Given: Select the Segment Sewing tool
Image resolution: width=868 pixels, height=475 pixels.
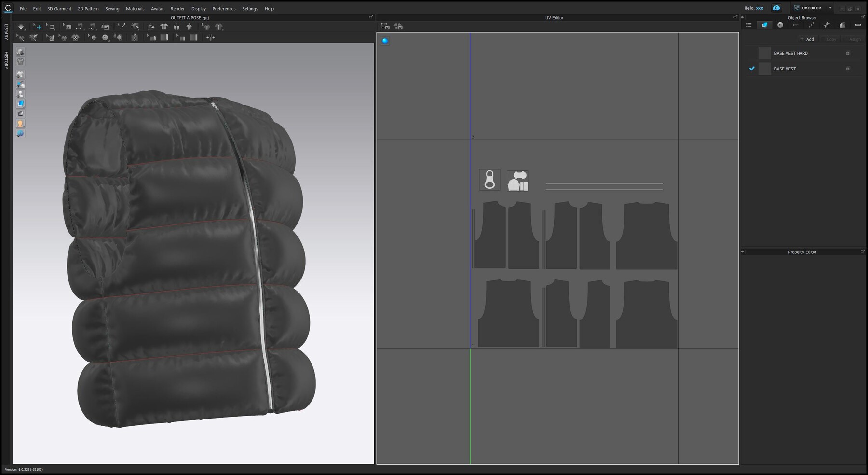Looking at the screenshot, I should coord(79,27).
